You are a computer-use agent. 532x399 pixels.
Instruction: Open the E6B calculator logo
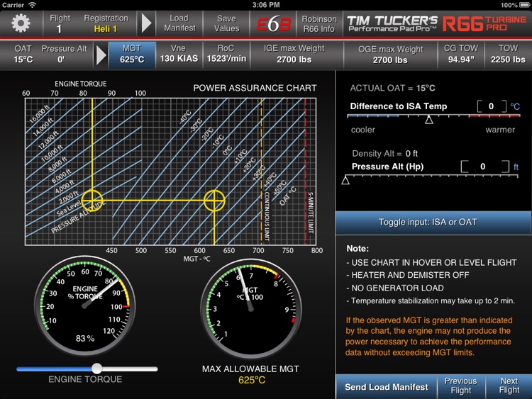point(274,23)
